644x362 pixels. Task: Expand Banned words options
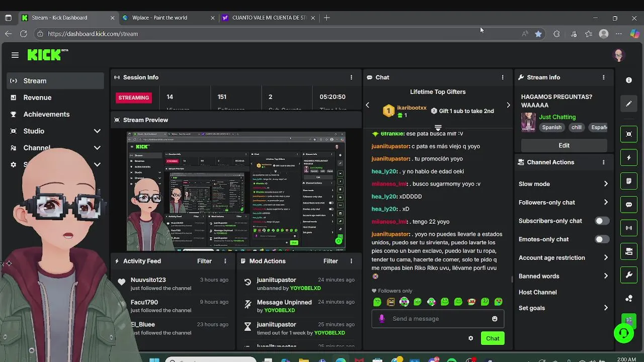pos(606,276)
